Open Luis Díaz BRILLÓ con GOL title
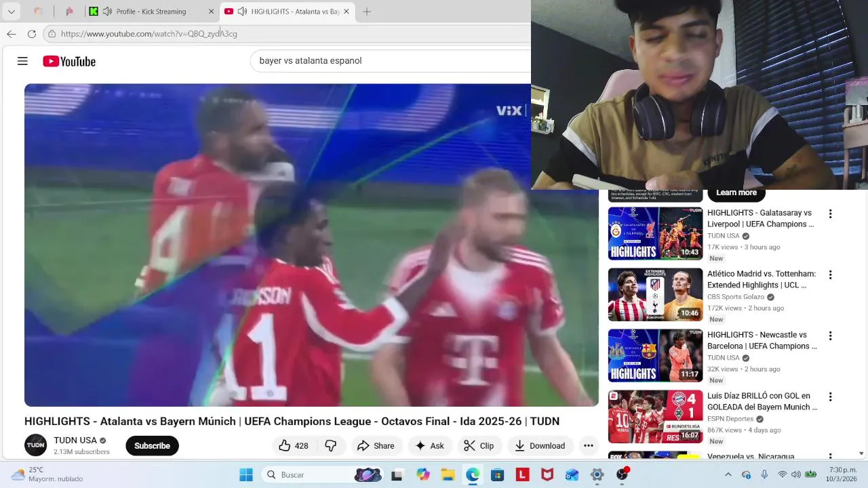The height and width of the screenshot is (488, 868). click(x=762, y=401)
